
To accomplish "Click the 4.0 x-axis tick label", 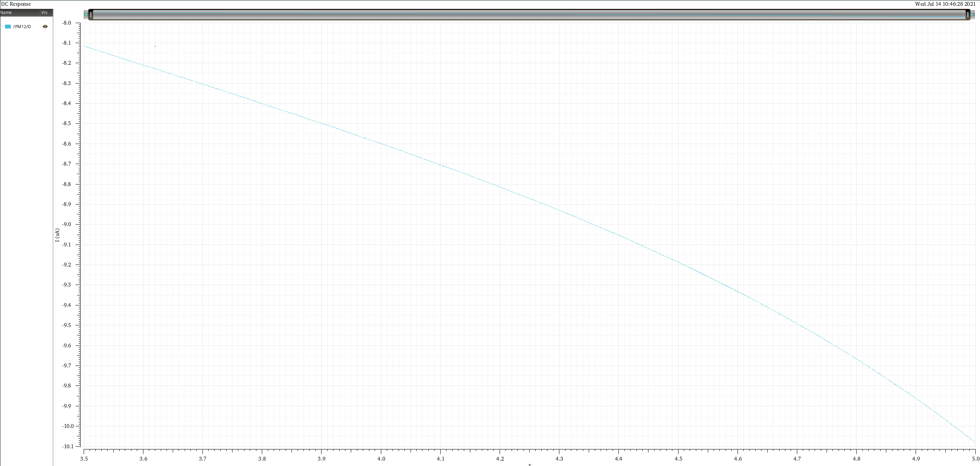I will tap(381, 459).
